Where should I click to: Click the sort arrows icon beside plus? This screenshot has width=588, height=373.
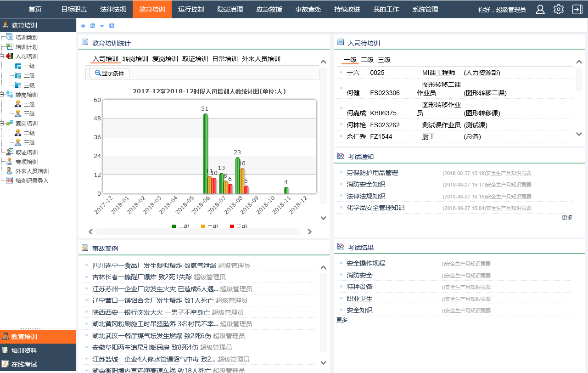93,26
